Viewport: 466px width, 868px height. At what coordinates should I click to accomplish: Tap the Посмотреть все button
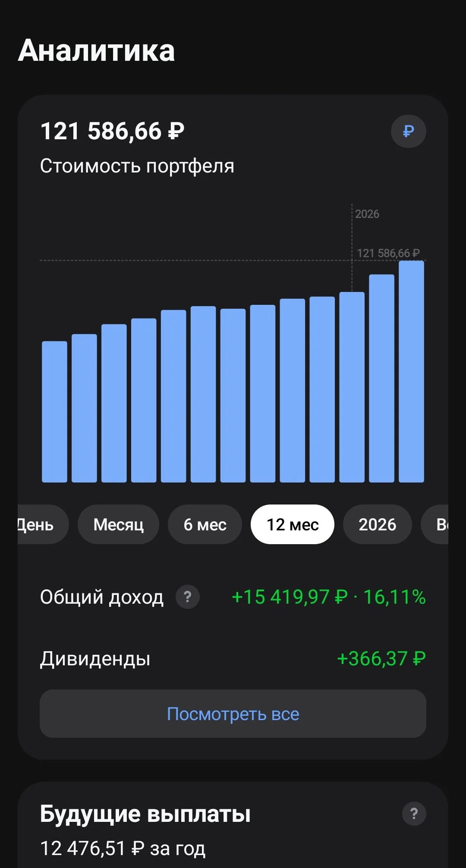pos(233,714)
